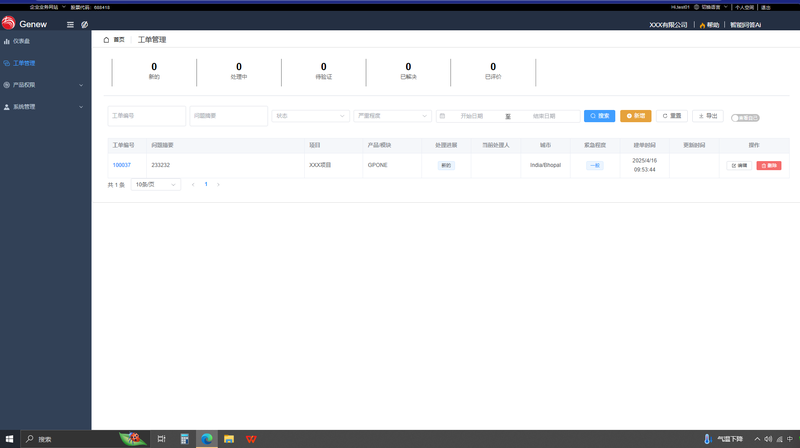Click weather widget 气温下降 in tray
Screen dimensions: 800x448
point(723,439)
